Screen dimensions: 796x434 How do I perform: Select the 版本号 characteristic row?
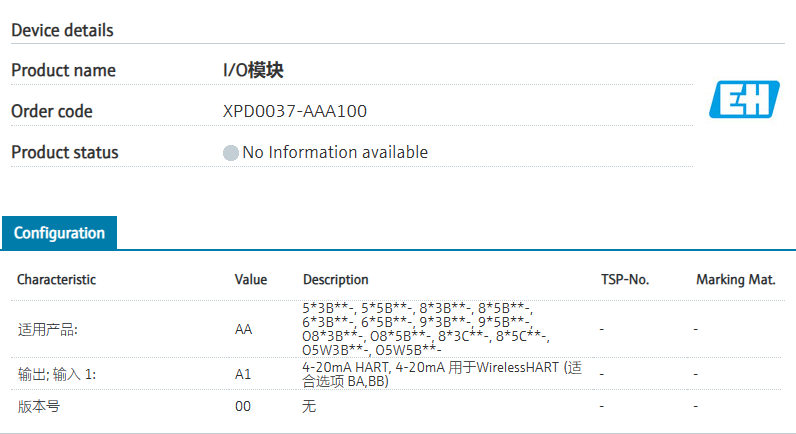click(39, 407)
